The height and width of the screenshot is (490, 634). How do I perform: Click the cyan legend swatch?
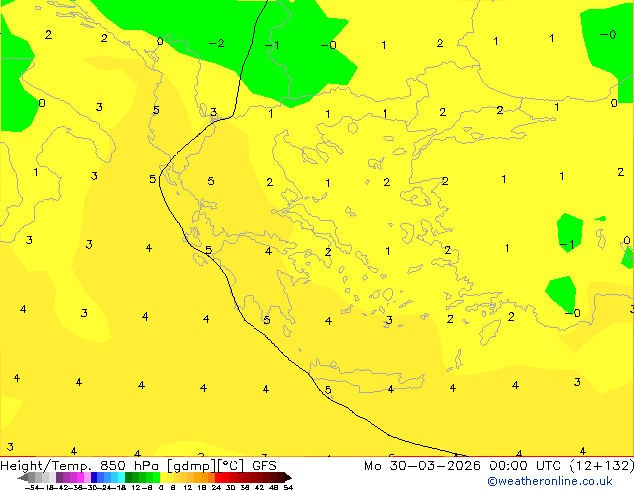(x=121, y=477)
